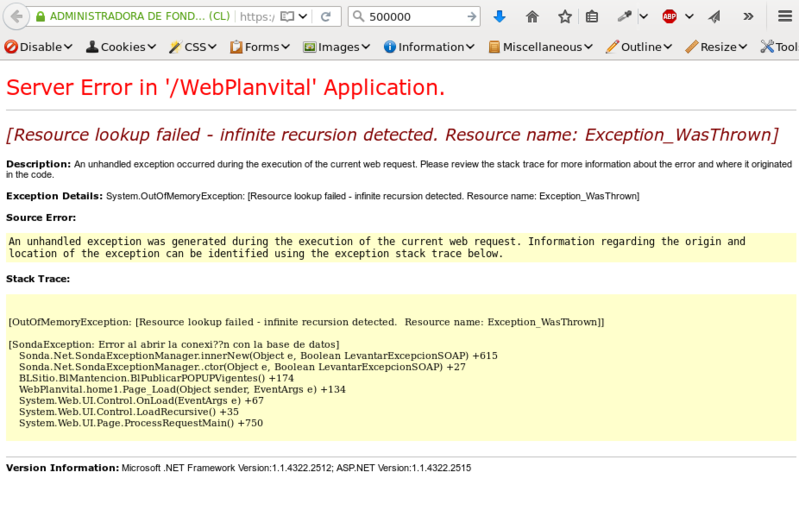The width and height of the screenshot is (799, 529).
Task: Click the site identity lock label
Action: pos(133,17)
